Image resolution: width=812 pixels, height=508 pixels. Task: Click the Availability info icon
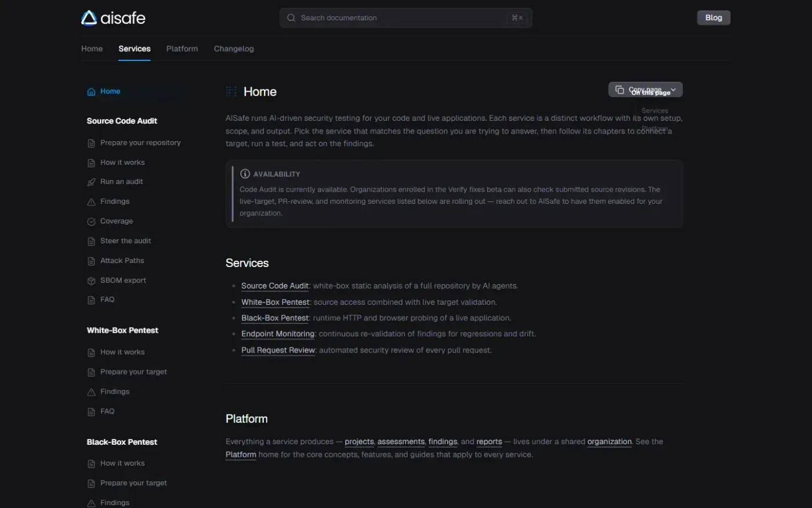pyautogui.click(x=245, y=174)
